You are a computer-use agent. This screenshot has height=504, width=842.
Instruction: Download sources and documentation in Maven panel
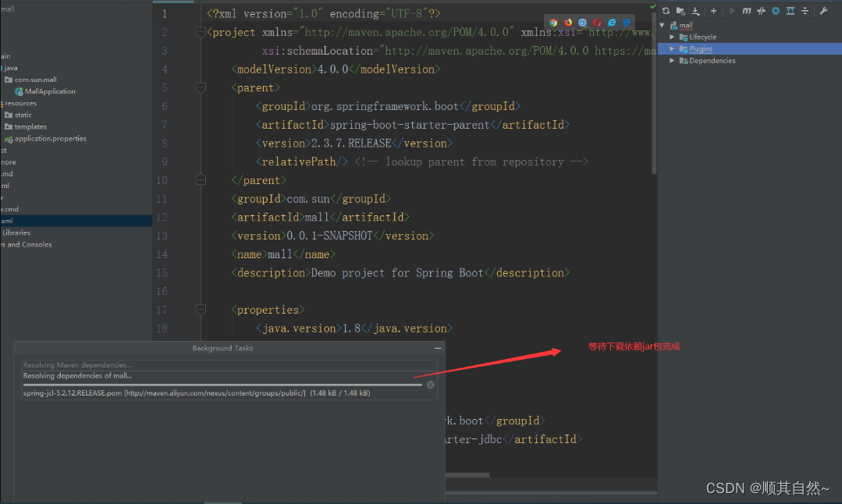click(695, 10)
